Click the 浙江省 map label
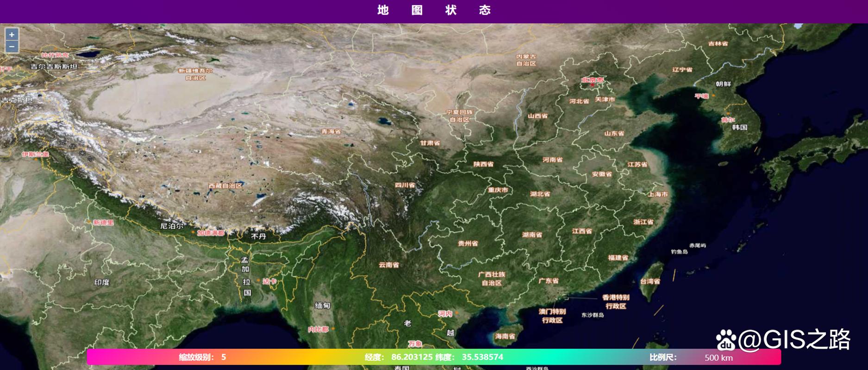 click(643, 222)
